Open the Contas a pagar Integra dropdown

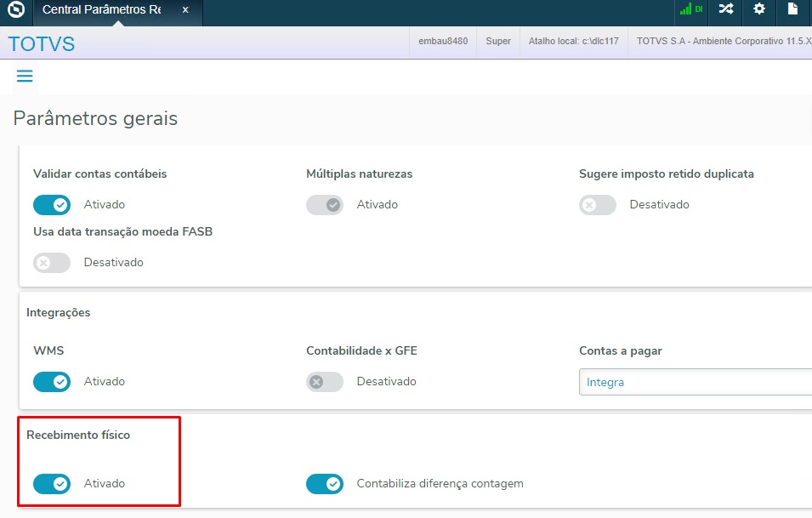pyautogui.click(x=696, y=382)
